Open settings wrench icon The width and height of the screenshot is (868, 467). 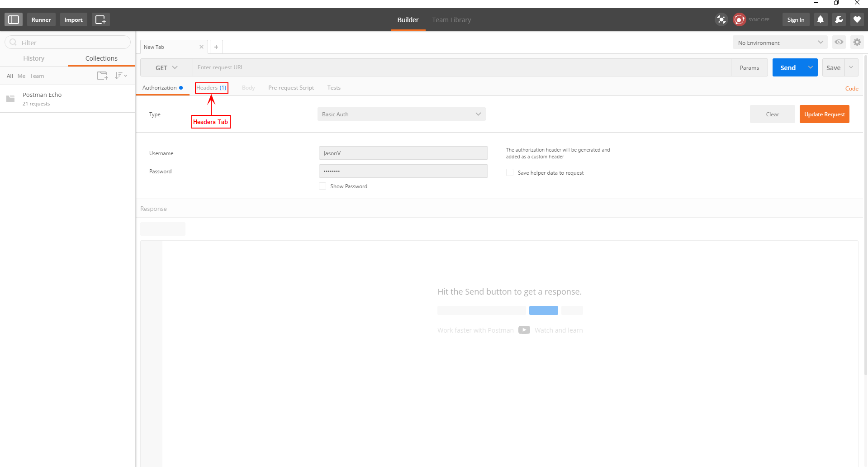(x=839, y=19)
